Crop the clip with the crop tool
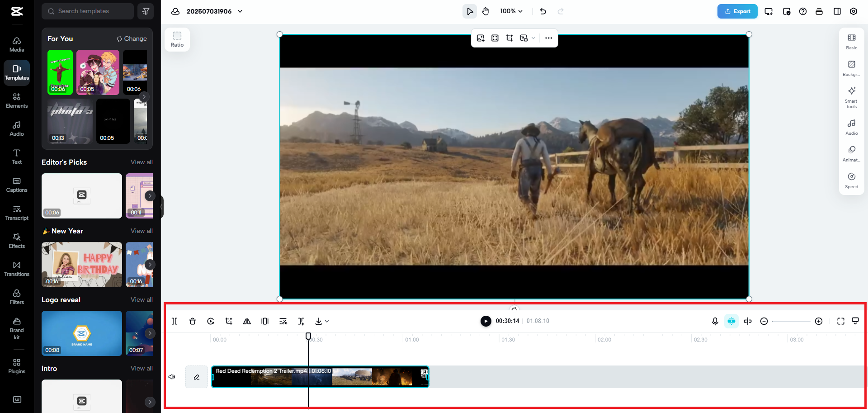Viewport: 868px width, 413px height. pos(229,321)
